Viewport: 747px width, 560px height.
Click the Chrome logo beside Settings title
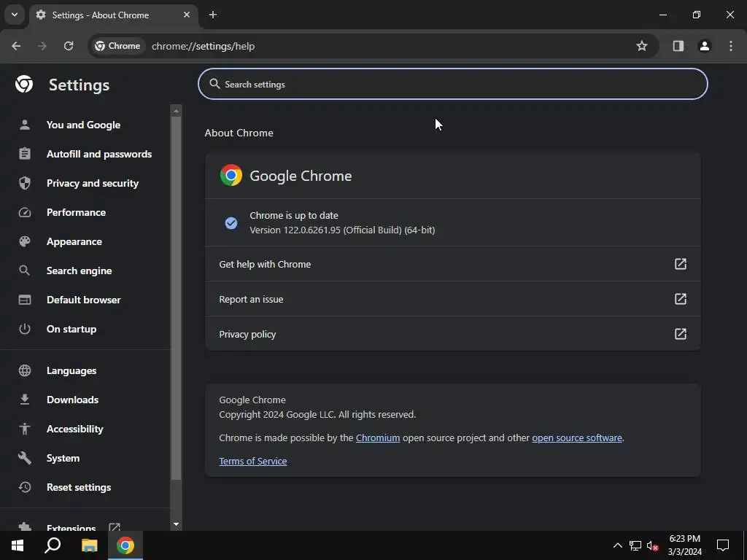[x=24, y=85]
